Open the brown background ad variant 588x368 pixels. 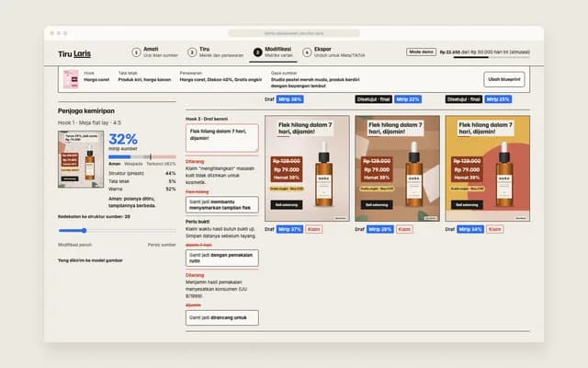tap(398, 168)
